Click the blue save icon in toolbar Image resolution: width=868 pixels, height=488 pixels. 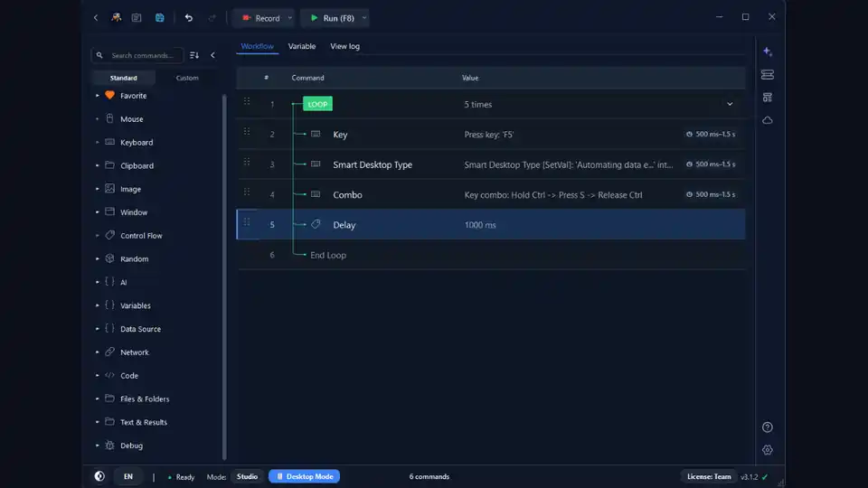(x=159, y=18)
